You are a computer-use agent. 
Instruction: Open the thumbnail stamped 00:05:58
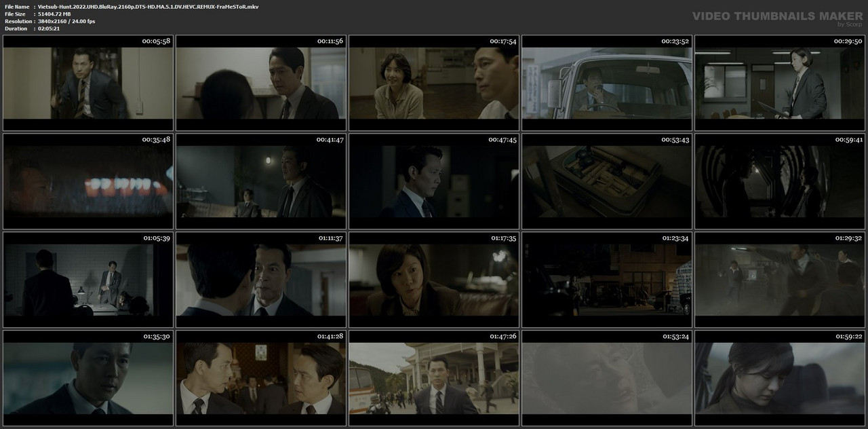(88, 83)
